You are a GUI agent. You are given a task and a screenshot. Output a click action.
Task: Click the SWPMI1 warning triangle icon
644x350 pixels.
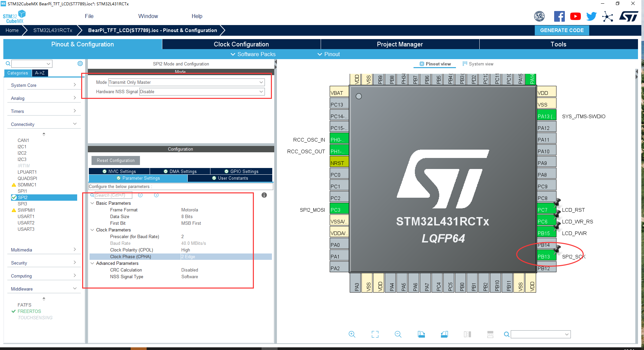point(14,210)
